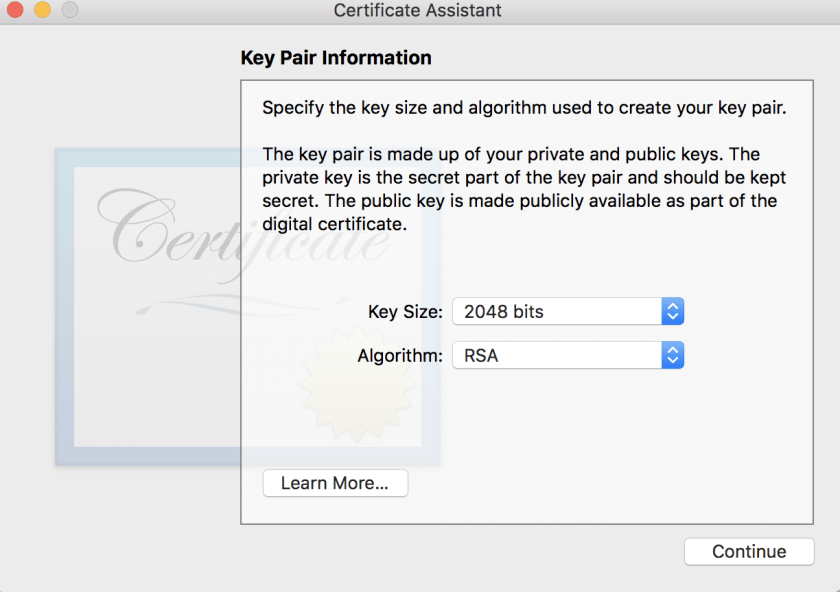Click the blue arrows on Algorithm popup
Viewport: 840px width, 592px height.
tap(673, 355)
